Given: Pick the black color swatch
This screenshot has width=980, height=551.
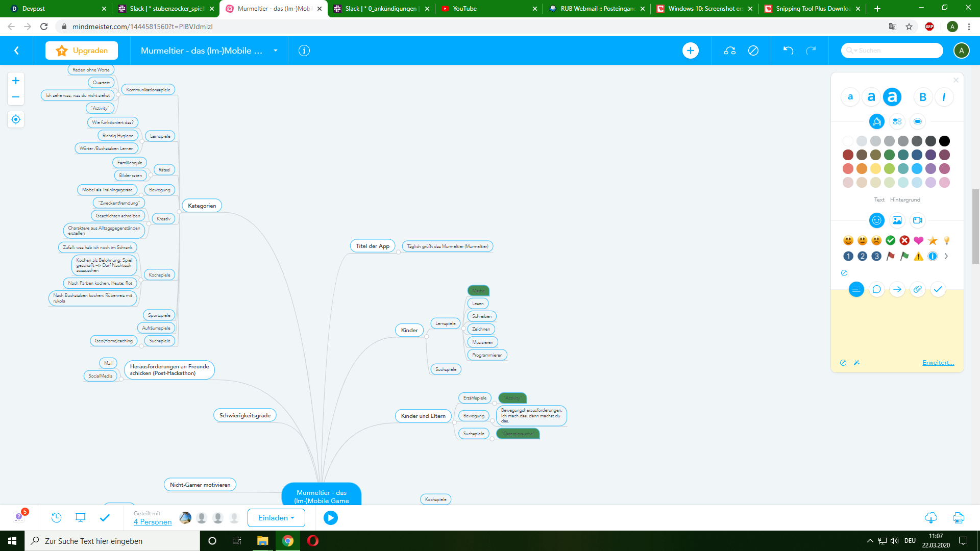Looking at the screenshot, I should (944, 141).
